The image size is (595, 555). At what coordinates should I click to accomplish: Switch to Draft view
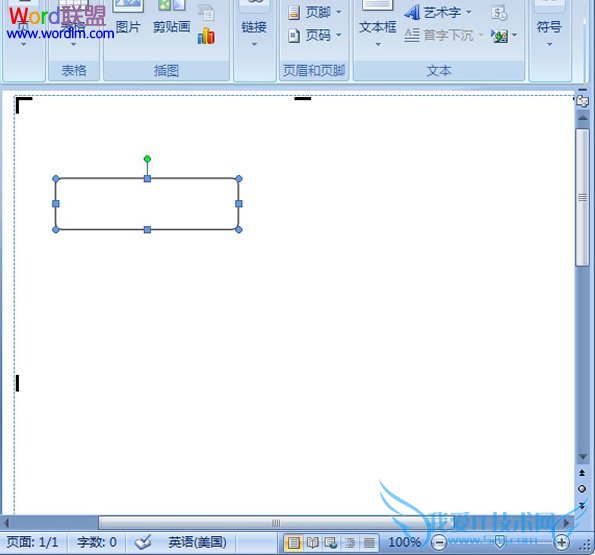pyautogui.click(x=369, y=543)
